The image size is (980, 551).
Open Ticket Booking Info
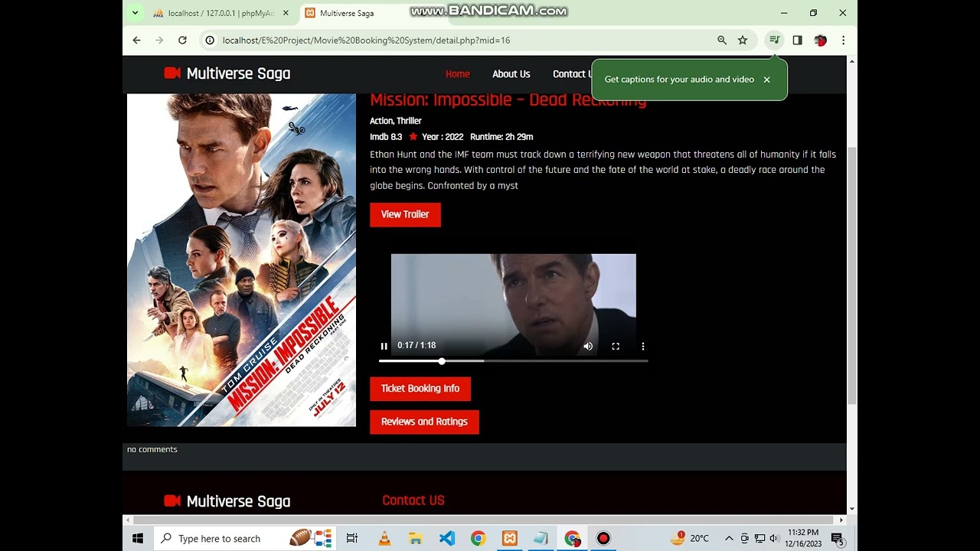pyautogui.click(x=420, y=389)
